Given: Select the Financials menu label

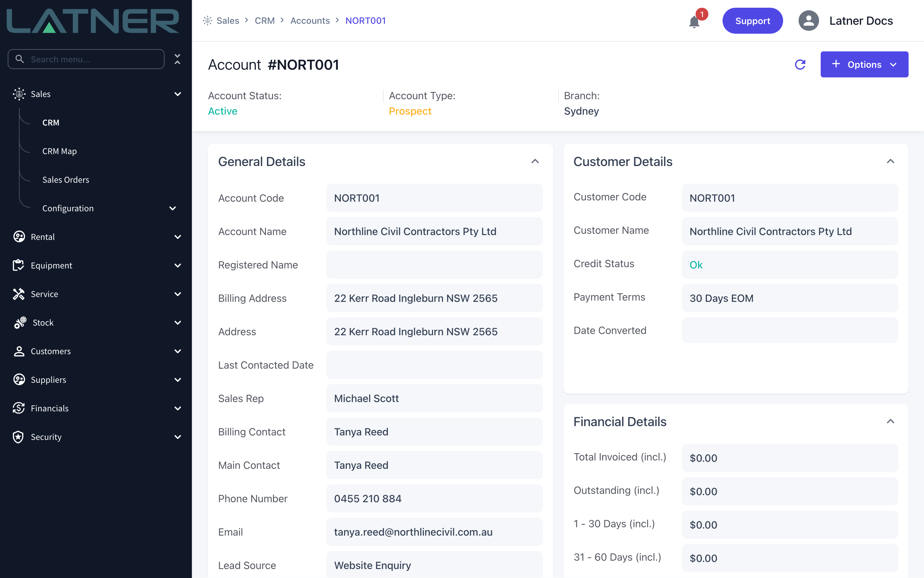Looking at the screenshot, I should click(50, 408).
